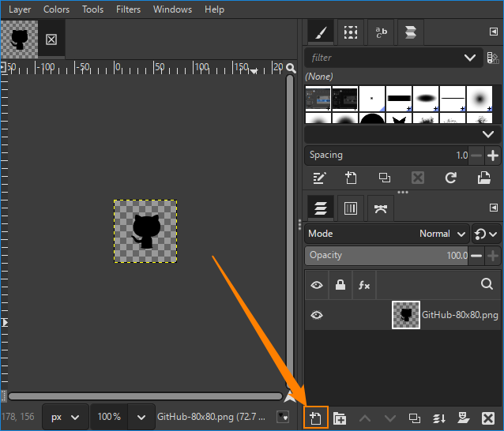Viewport: 504px width, 431px height.
Task: Click the visibility eye column header
Action: (317, 285)
